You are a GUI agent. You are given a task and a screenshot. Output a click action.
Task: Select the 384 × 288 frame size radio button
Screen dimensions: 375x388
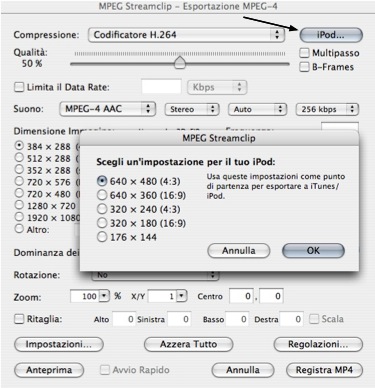tap(20, 146)
